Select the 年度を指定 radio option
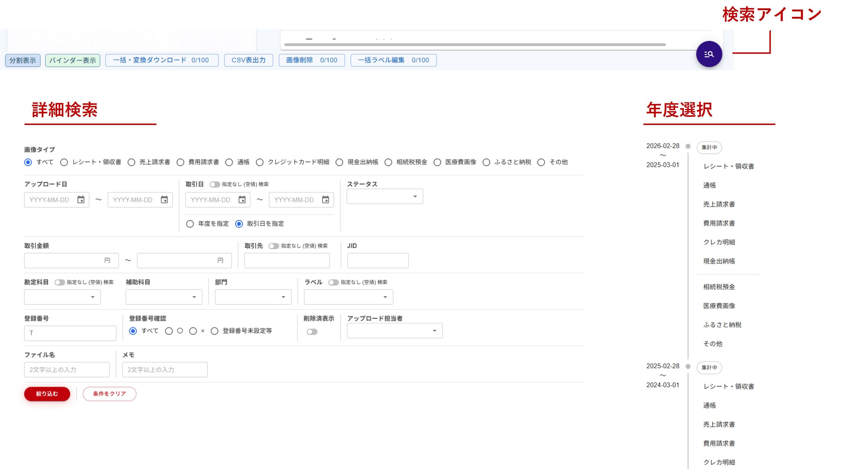 [190, 224]
